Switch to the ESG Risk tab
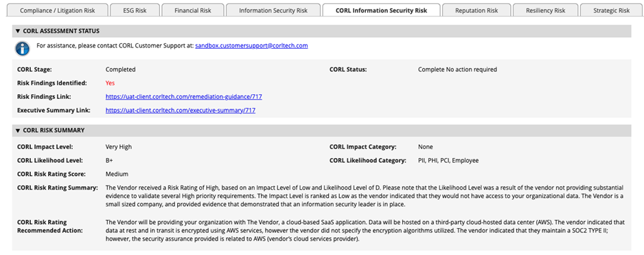The width and height of the screenshot is (644, 255). click(135, 10)
